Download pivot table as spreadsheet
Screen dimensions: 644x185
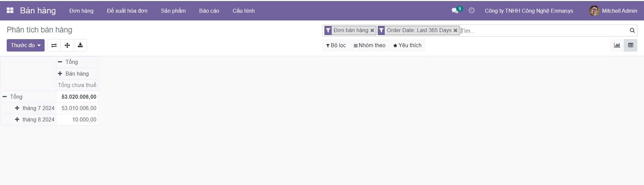pyautogui.click(x=80, y=45)
